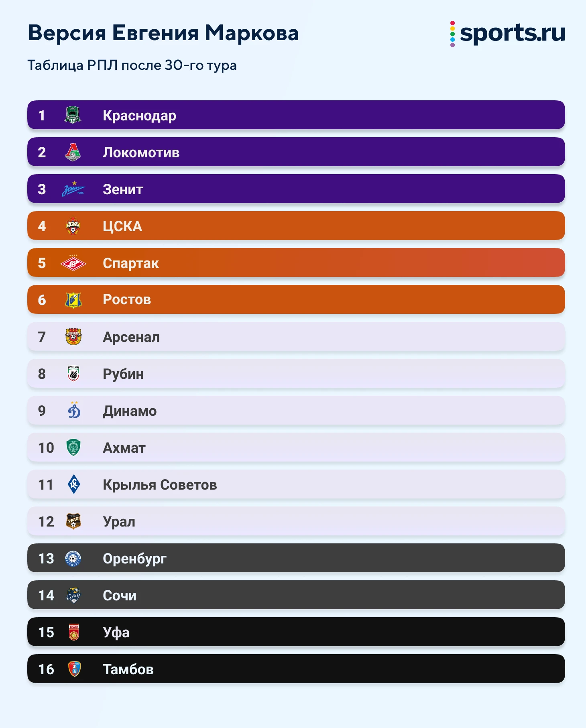Screen dimensions: 586x728
Task: Click the Rubin club crest
Action: coord(73,374)
